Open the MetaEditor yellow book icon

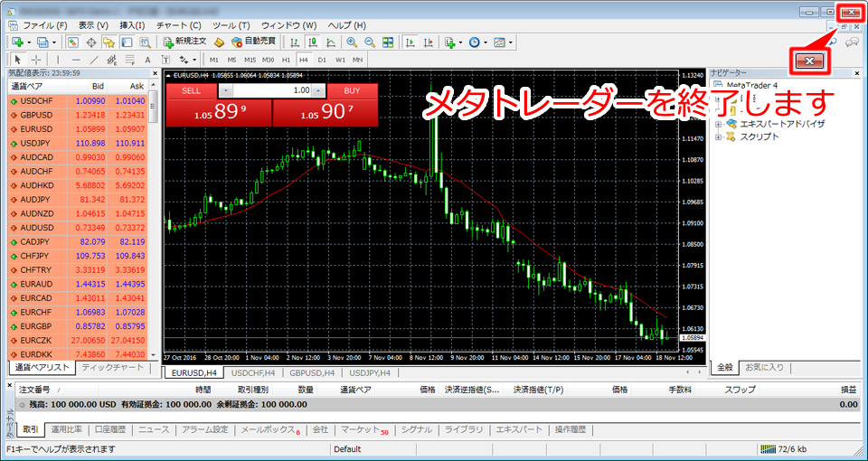click(x=219, y=42)
